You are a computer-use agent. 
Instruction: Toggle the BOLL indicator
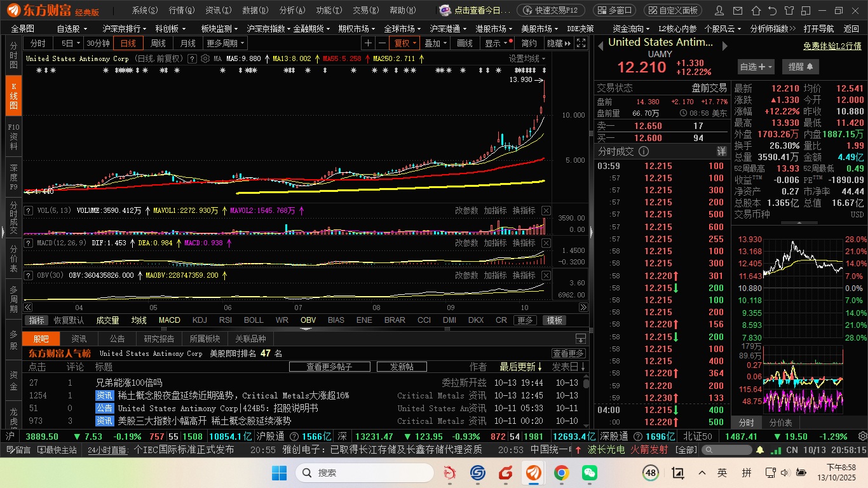click(x=254, y=320)
